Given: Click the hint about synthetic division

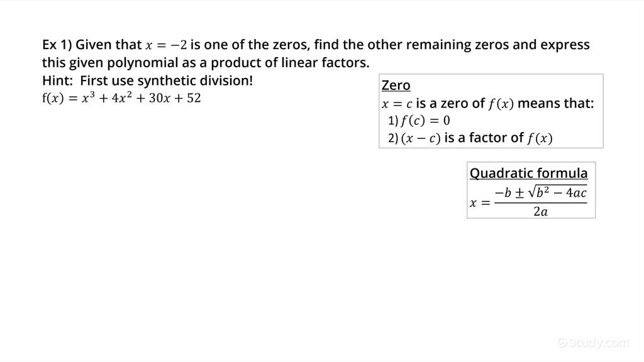Looking at the screenshot, I should point(147,80).
